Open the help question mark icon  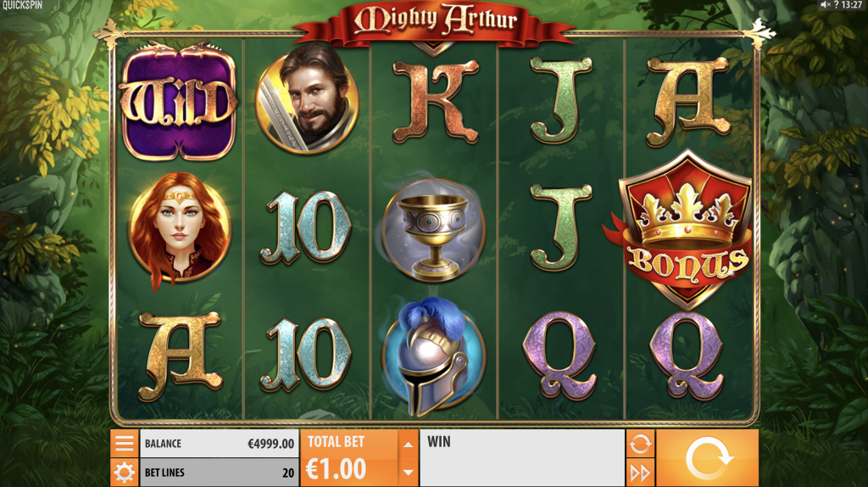(836, 5)
